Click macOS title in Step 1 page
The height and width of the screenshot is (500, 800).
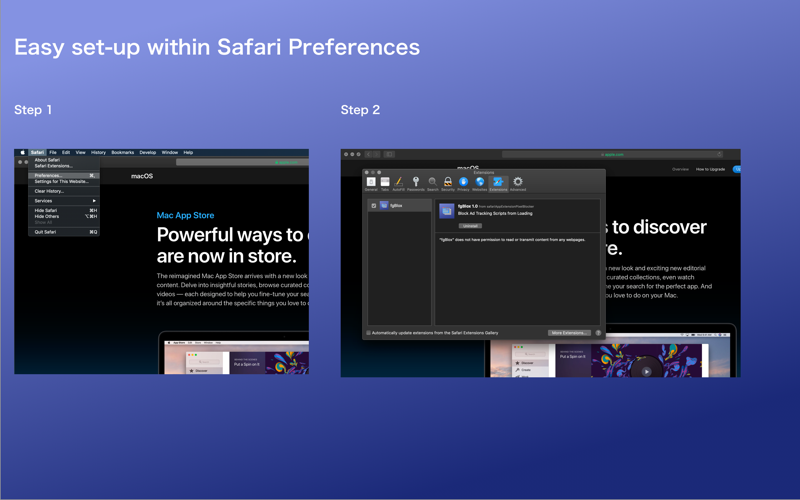point(142,176)
